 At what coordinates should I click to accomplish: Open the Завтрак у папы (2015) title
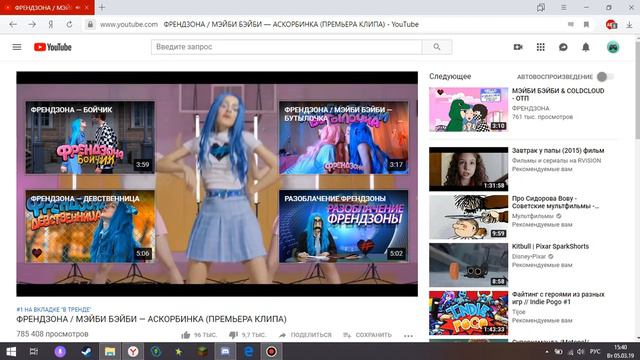pos(558,151)
